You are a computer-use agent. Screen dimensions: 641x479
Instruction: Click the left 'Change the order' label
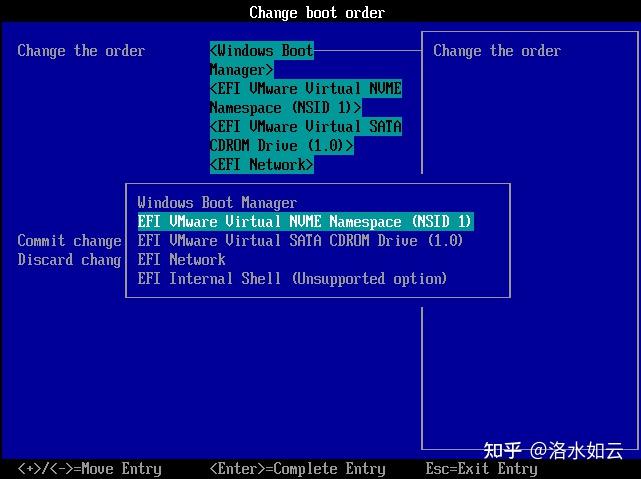click(81, 51)
